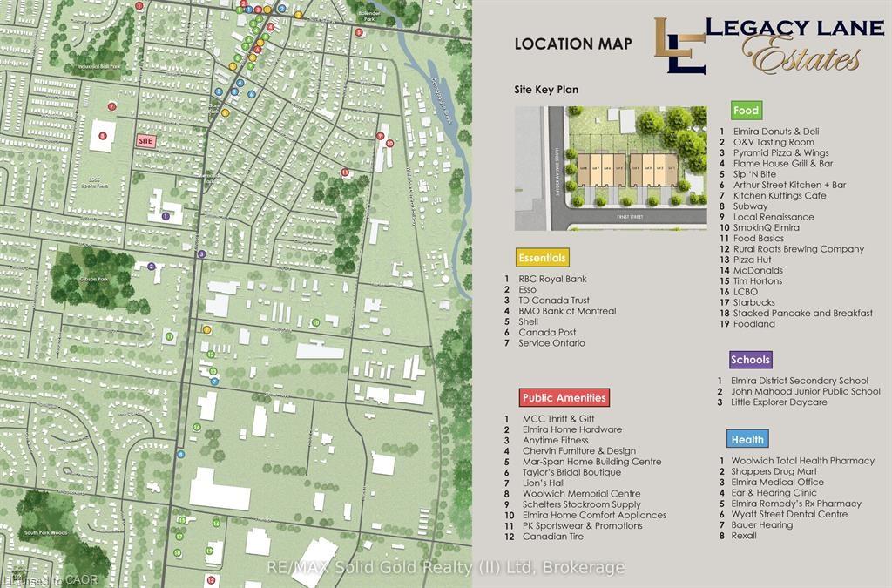Click red amenity marker number 11
This screenshot has height=588, width=892.
(x=345, y=172)
